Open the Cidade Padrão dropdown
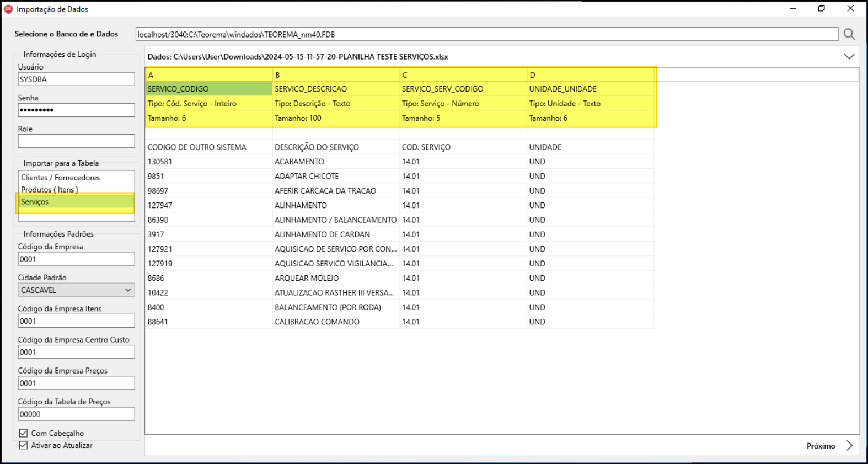868x464 pixels. point(76,290)
